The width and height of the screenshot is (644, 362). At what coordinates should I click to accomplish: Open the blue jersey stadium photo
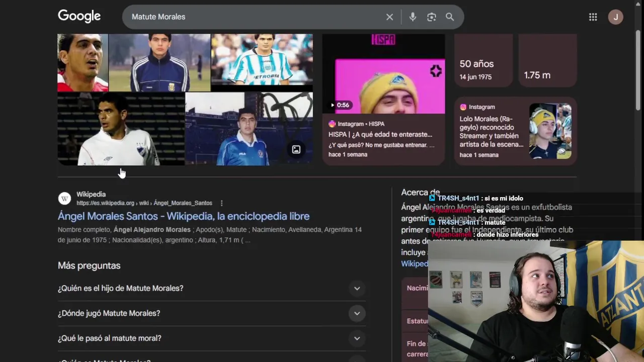tap(249, 129)
